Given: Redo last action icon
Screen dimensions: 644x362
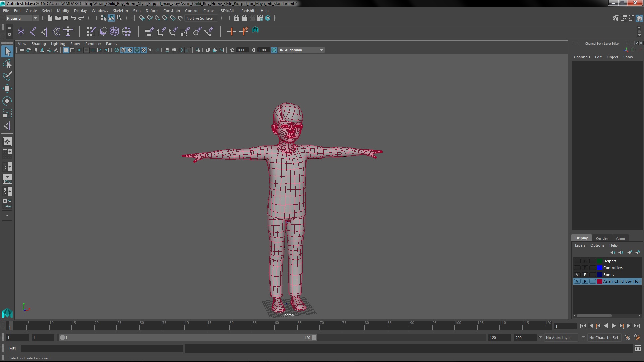Looking at the screenshot, I should [x=81, y=18].
